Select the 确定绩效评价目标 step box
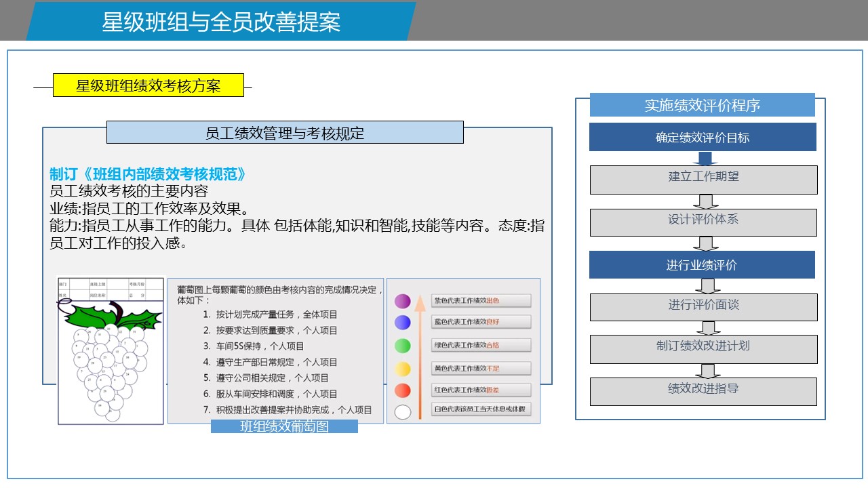 [x=703, y=137]
